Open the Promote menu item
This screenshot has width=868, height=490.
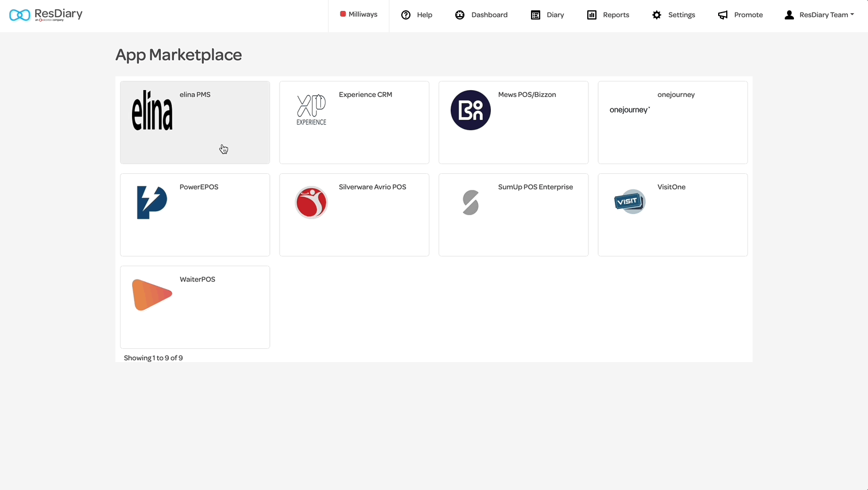pyautogui.click(x=749, y=15)
